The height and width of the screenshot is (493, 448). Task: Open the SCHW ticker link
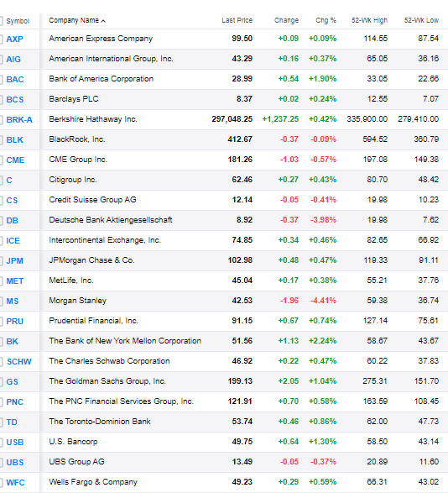tap(18, 362)
